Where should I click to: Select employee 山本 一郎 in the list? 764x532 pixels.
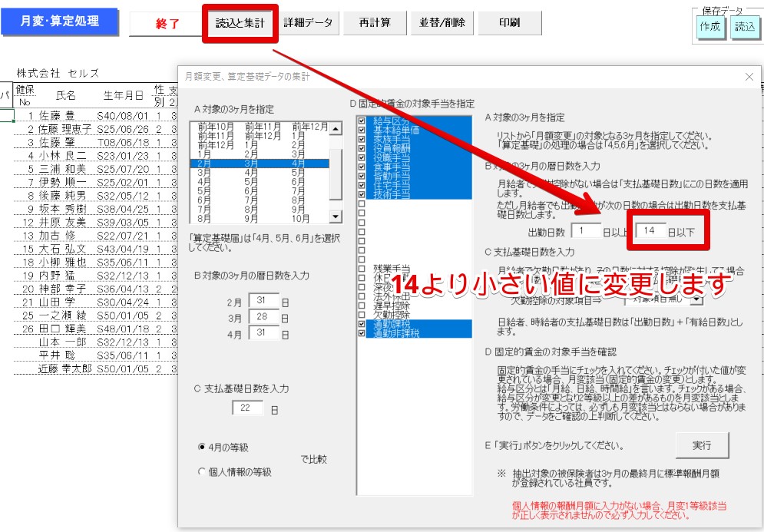[62, 342]
